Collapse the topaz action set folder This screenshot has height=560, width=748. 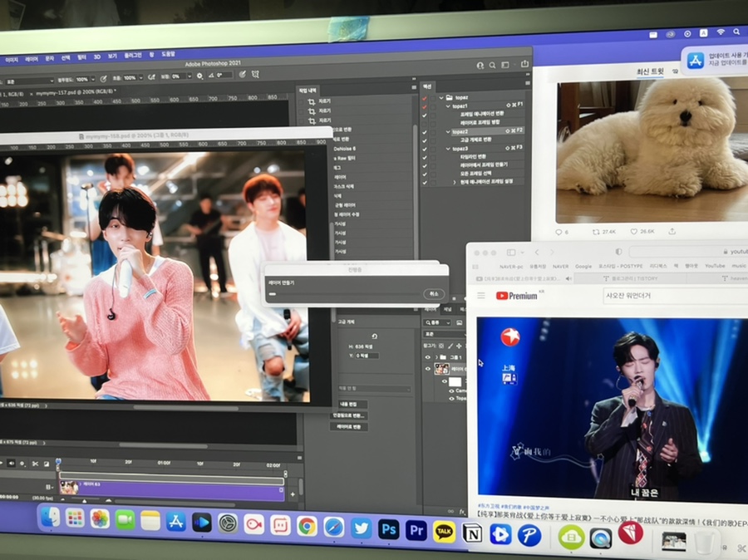442,97
